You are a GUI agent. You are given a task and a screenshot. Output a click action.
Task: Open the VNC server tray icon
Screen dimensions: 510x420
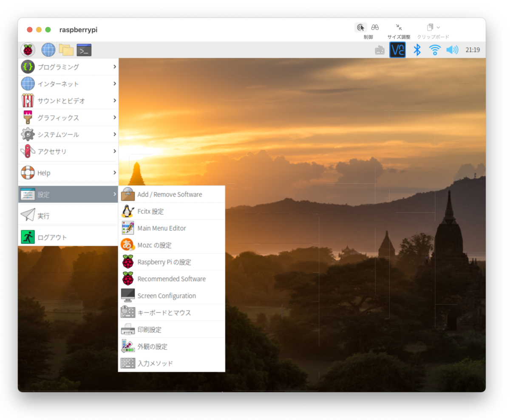coord(398,50)
